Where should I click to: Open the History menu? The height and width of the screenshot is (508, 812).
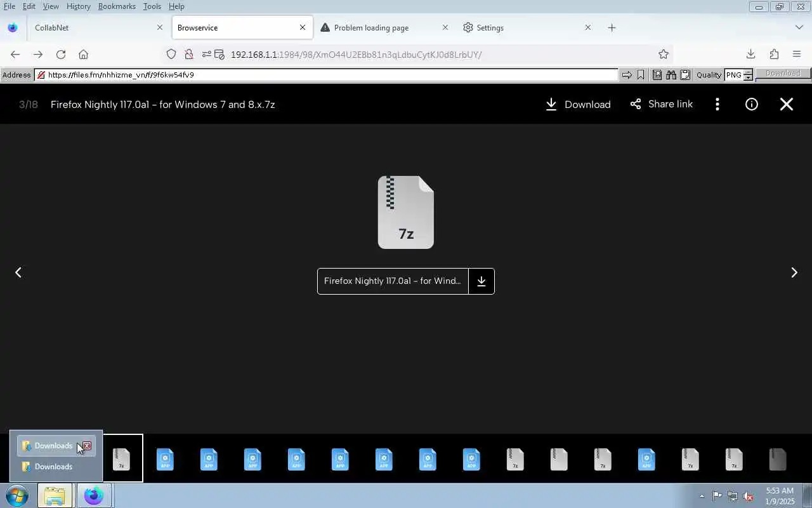point(79,6)
